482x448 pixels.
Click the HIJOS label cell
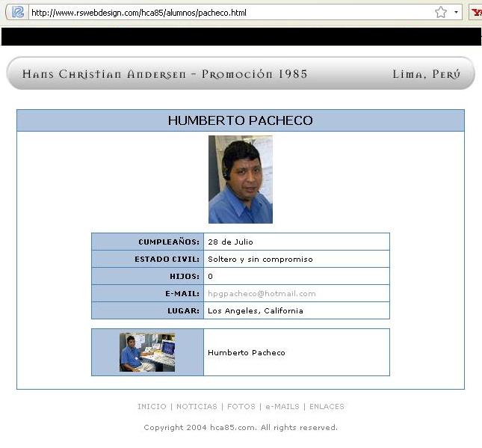click(147, 276)
